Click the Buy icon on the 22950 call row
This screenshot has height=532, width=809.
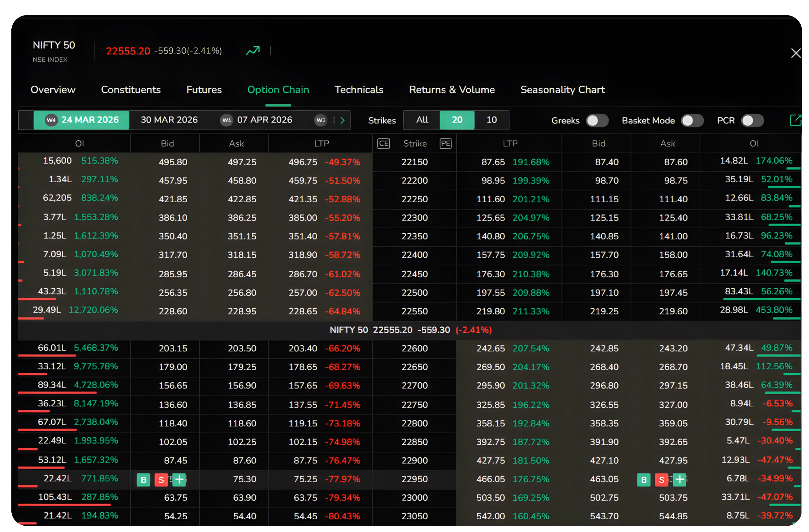[x=144, y=480]
